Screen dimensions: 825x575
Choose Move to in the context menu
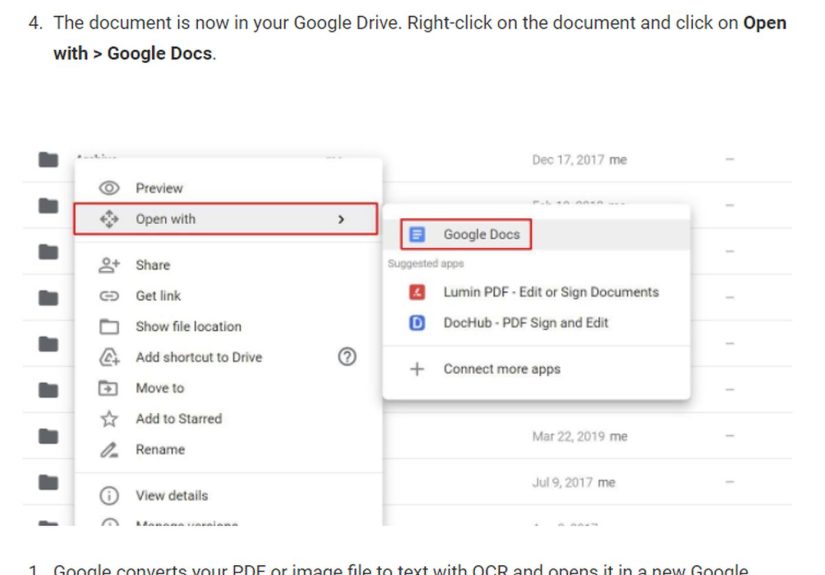[160, 388]
